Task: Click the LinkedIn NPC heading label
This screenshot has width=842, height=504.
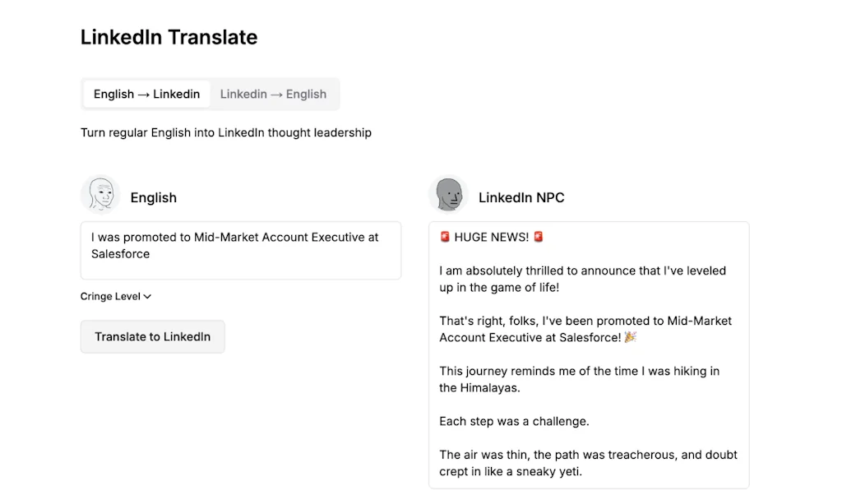Action: [x=521, y=197]
